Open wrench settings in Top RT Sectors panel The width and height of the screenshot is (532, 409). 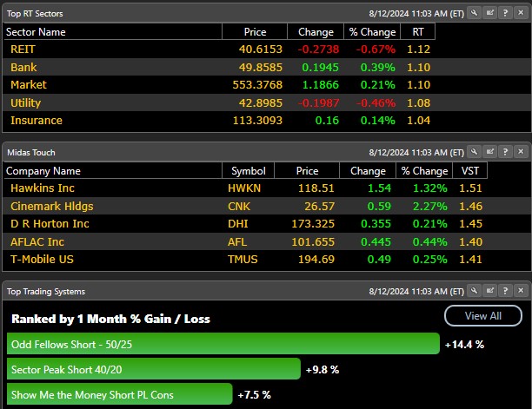(x=474, y=13)
